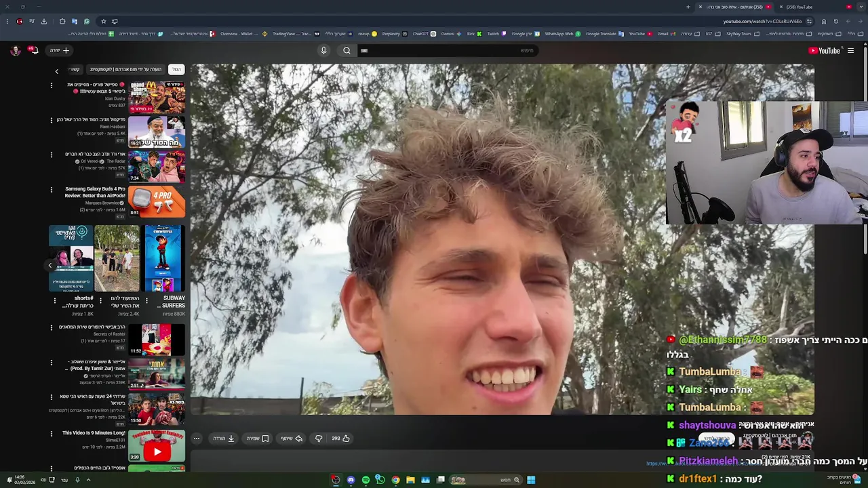Select the 'הועלה על ידי תום אברהם' chip
The width and height of the screenshot is (868, 488).
126,69
